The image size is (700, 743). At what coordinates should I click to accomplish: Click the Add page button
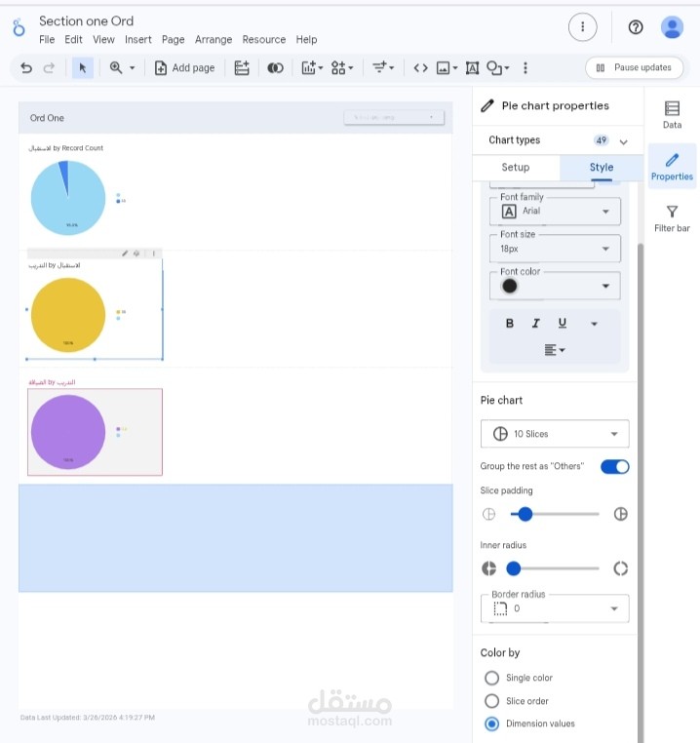pyautogui.click(x=184, y=68)
